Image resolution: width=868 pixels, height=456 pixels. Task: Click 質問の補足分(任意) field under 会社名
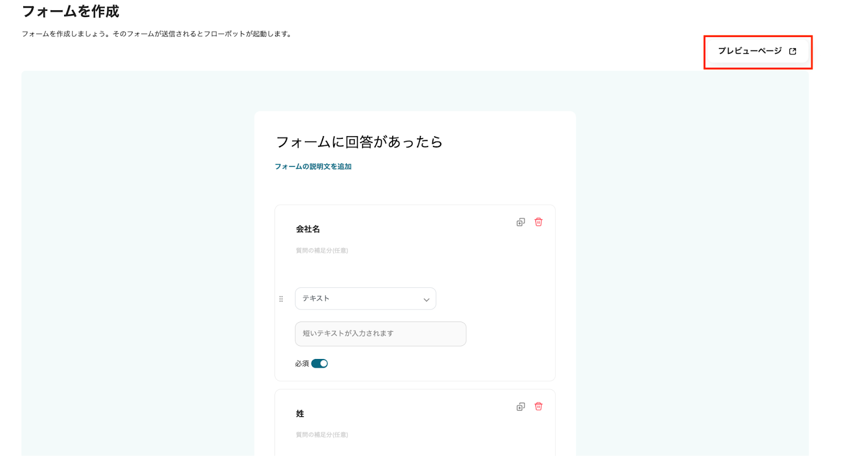322,251
